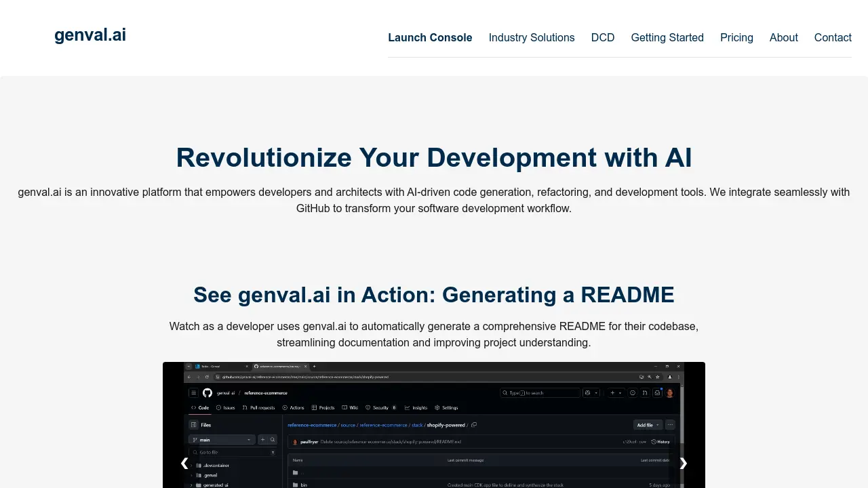Open main branch dropdown in demo screenshot
Screen dimensions: 868x488
(222, 440)
